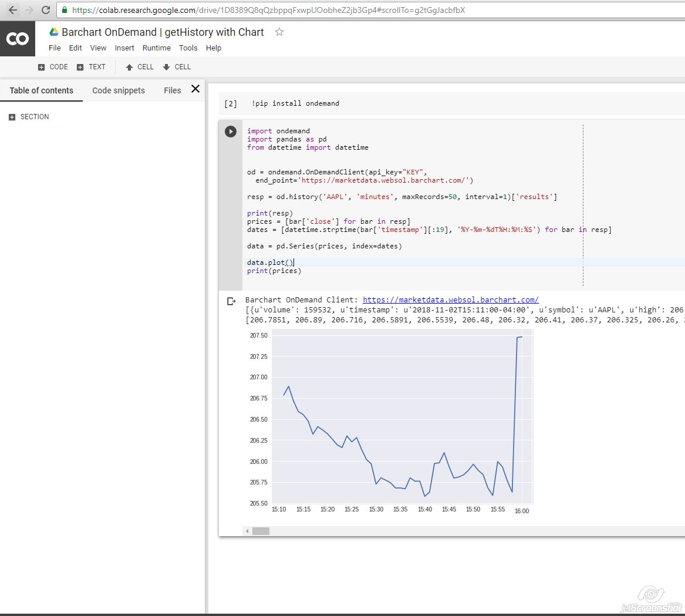Viewport: 685px width, 616px height.
Task: Close the table of contents sidebar
Action: pos(195,89)
